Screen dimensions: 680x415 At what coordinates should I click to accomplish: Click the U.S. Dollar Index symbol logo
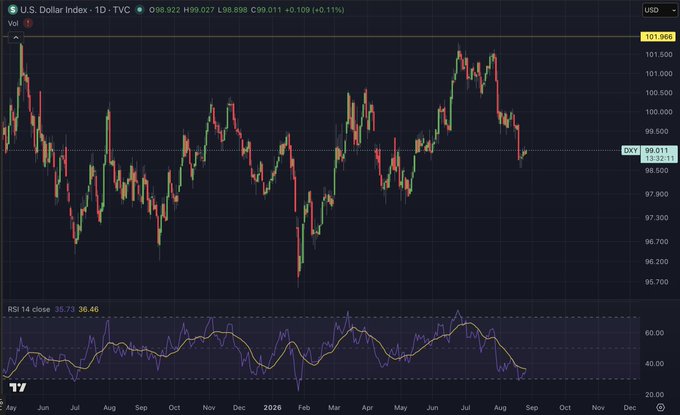click(x=13, y=10)
